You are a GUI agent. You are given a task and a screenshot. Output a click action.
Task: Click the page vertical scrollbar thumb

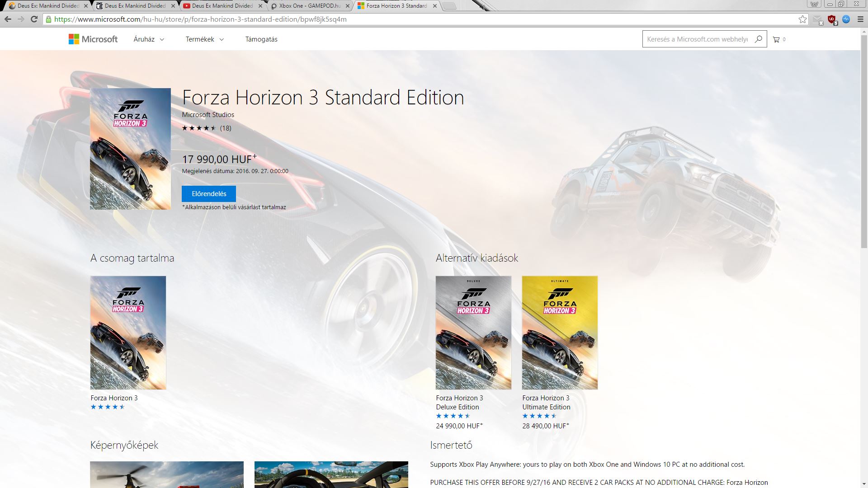coord(864,140)
